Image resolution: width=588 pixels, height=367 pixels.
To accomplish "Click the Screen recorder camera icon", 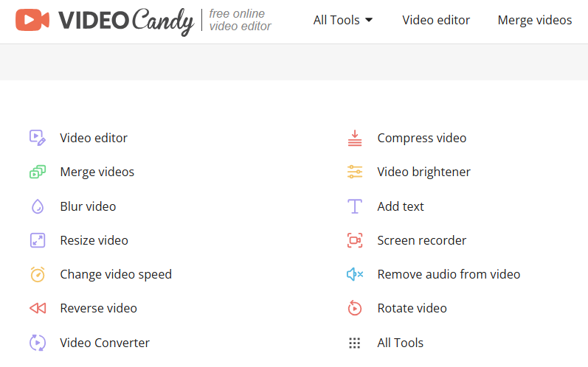I will (355, 240).
